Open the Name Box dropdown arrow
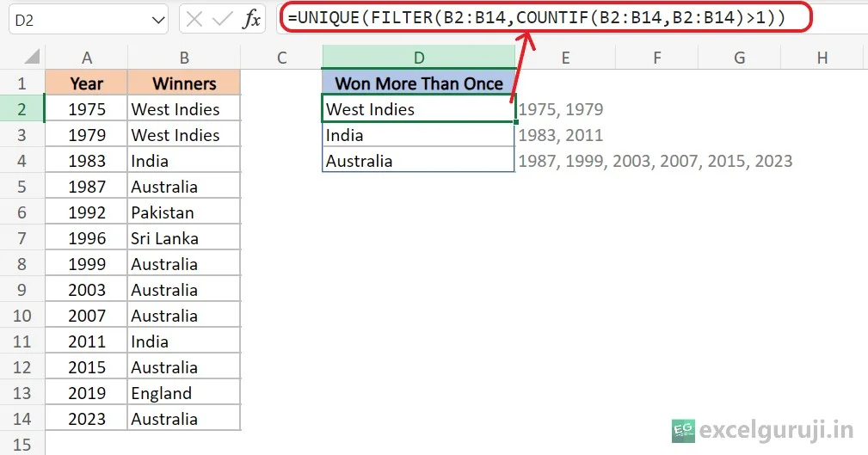The height and width of the screenshot is (455, 868). pos(157,21)
